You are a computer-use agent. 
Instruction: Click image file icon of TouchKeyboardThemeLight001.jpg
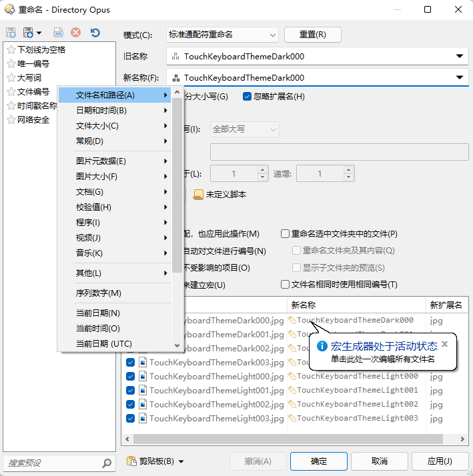pos(143,391)
